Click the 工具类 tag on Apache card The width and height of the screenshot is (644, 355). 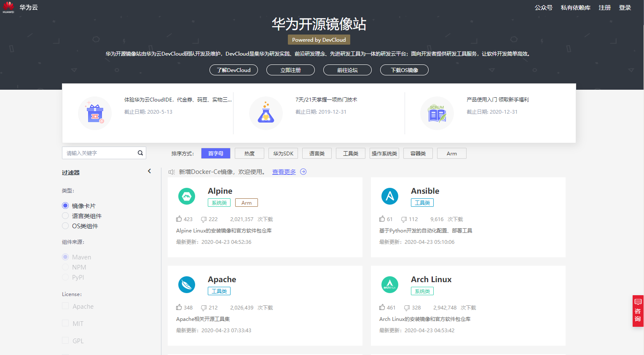219,291
